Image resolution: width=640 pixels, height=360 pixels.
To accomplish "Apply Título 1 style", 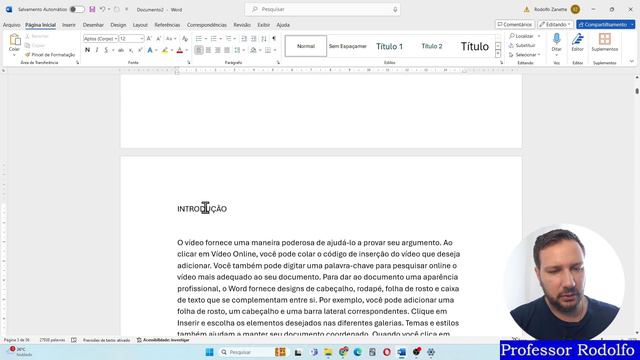I will click(x=389, y=46).
